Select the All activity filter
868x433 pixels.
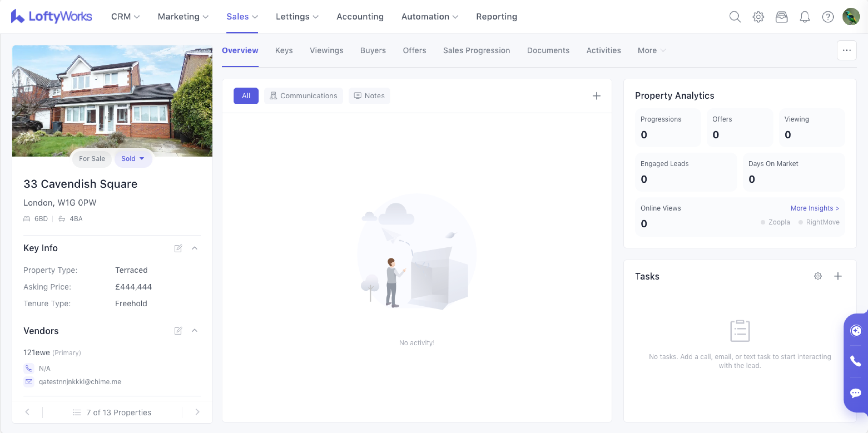click(246, 96)
